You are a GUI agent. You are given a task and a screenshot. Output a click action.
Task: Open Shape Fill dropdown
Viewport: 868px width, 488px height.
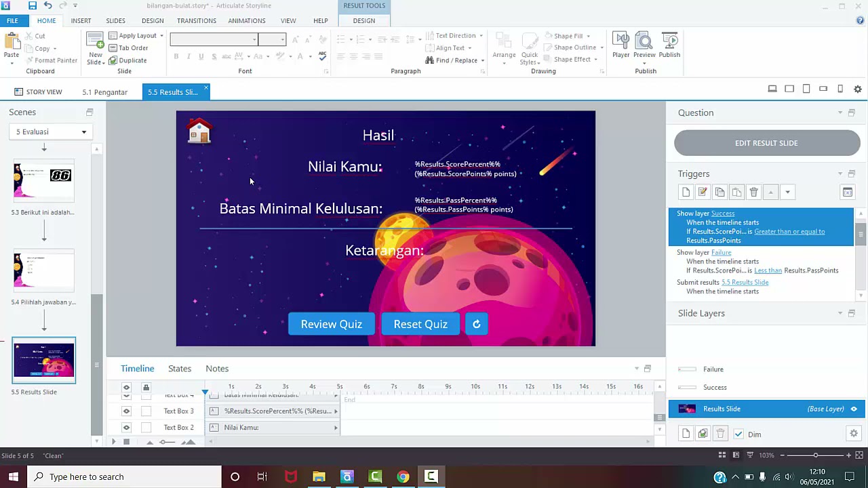click(588, 36)
